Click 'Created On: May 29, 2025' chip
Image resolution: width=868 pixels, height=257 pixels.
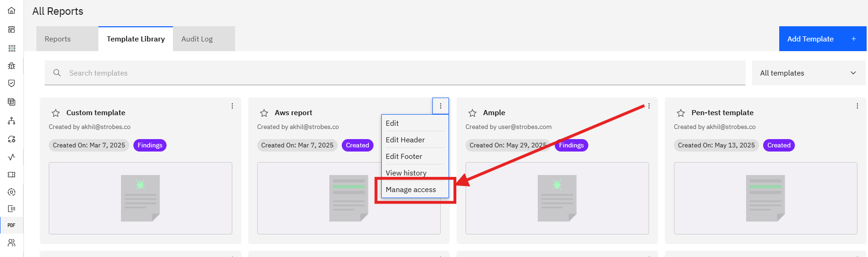click(508, 145)
